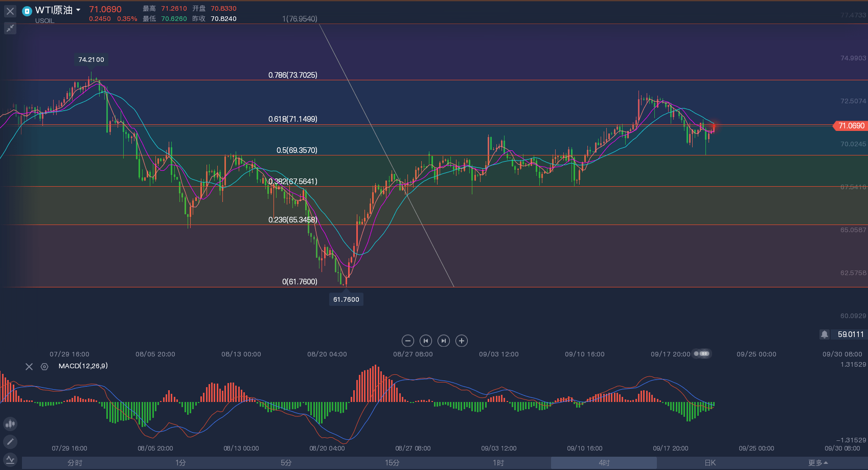The width and height of the screenshot is (868, 470).
Task: Select the candlestick chart type icon
Action: (10, 424)
